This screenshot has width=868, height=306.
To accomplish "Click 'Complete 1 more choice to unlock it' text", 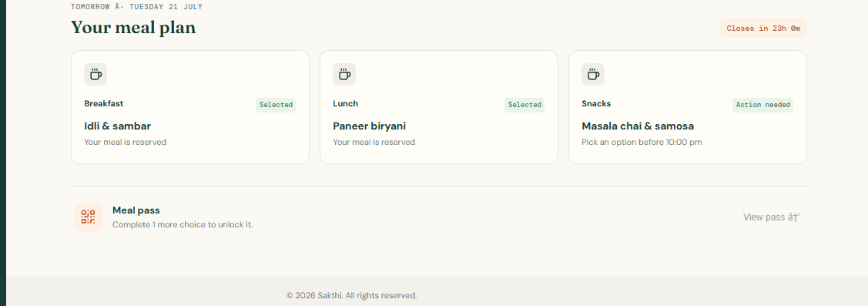I will 183,224.
